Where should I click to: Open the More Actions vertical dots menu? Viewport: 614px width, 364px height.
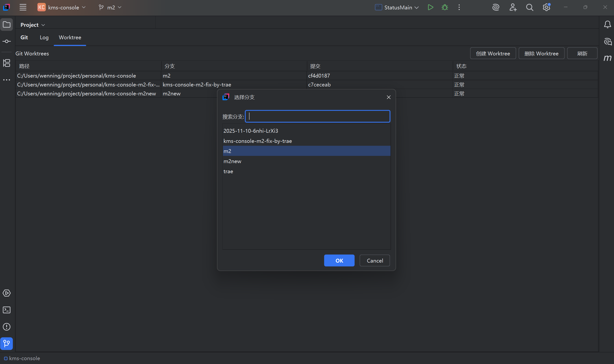pos(459,7)
